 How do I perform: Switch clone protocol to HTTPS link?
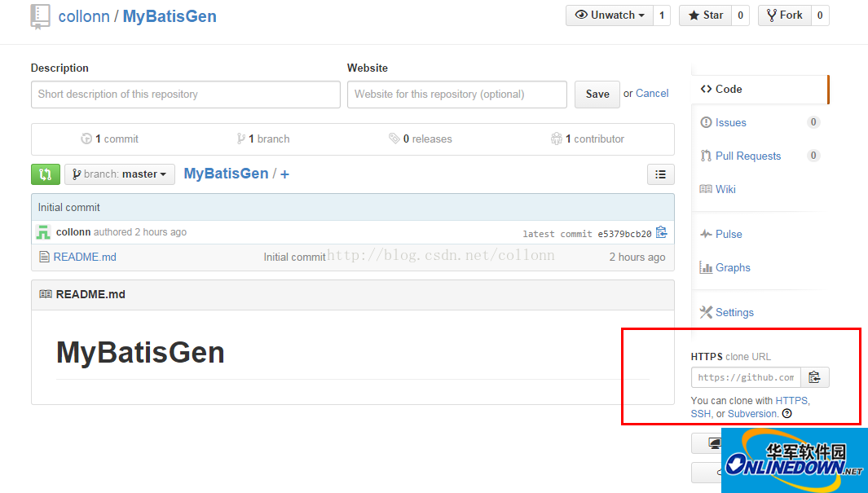(x=791, y=401)
